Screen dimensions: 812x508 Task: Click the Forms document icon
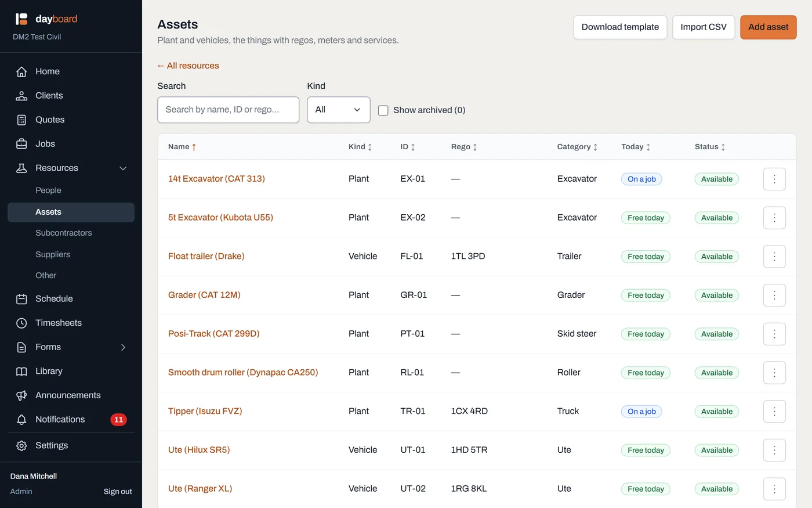point(21,347)
